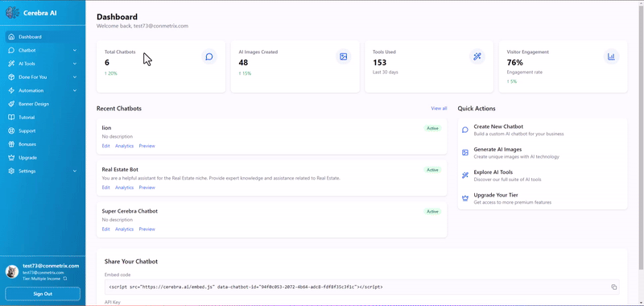Open Dashboard in the sidebar
The image size is (644, 306).
(x=43, y=36)
